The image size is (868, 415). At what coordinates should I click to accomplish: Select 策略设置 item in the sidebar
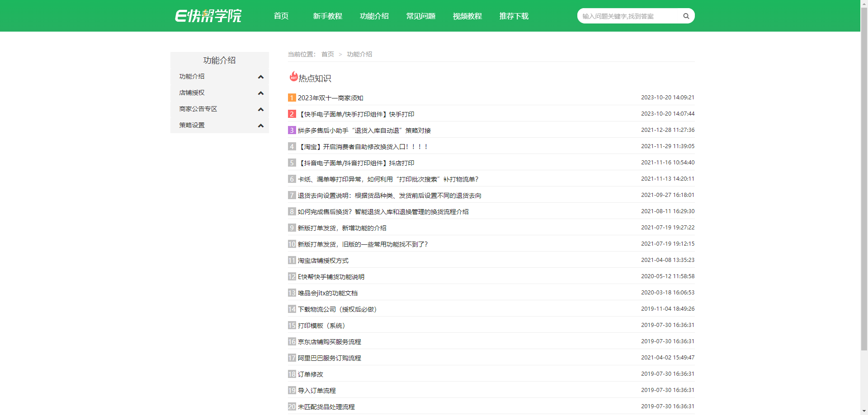click(192, 125)
